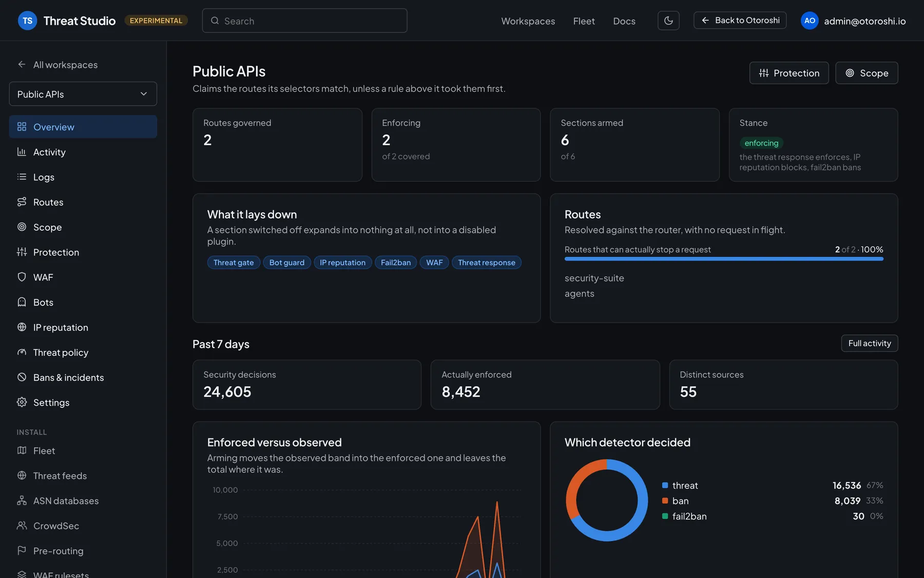The height and width of the screenshot is (578, 924).
Task: Click the Pre-routing flag icon
Action: click(x=22, y=551)
